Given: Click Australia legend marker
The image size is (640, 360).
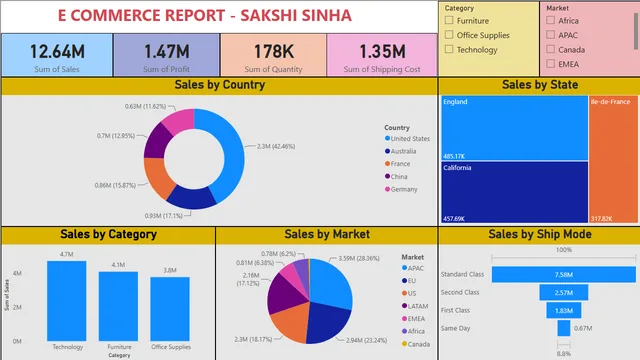Looking at the screenshot, I should [387, 151].
